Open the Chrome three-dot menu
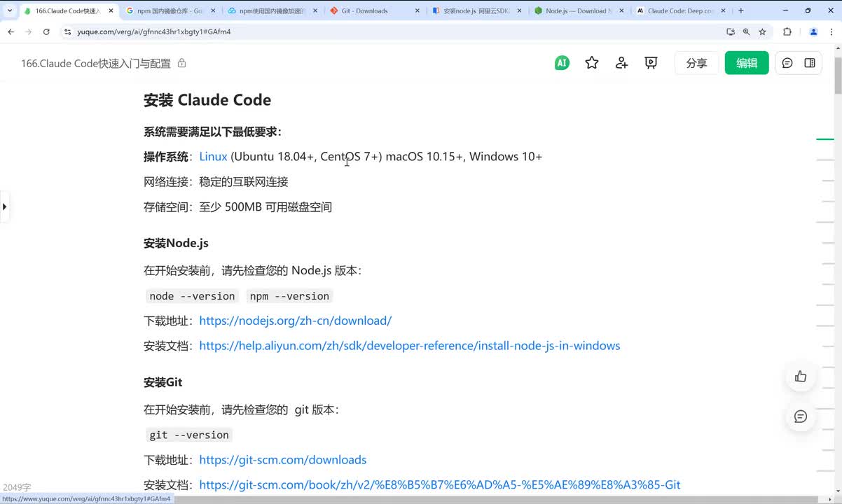842x504 pixels. point(831,32)
